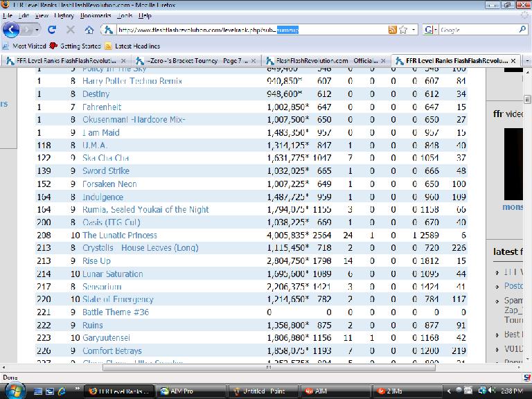This screenshot has height=399, width=532.
Task: Open The Lunatic Princess song link
Action: [120, 235]
